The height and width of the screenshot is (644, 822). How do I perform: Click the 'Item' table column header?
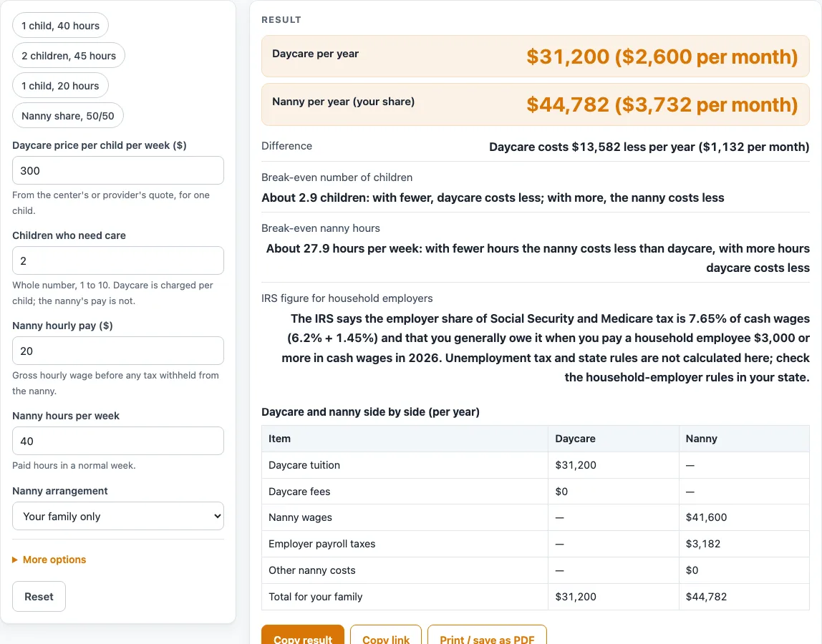[279, 439]
